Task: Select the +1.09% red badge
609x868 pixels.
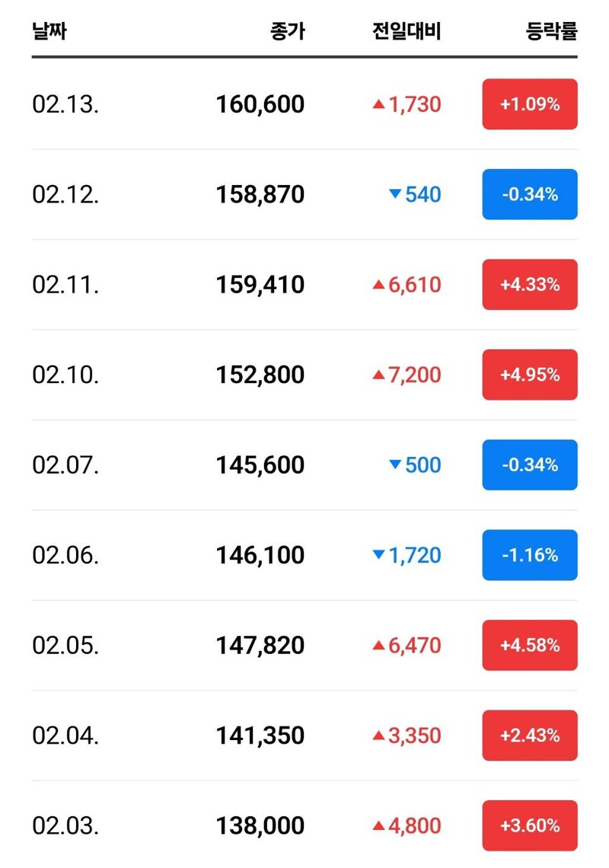Action: pos(530,104)
